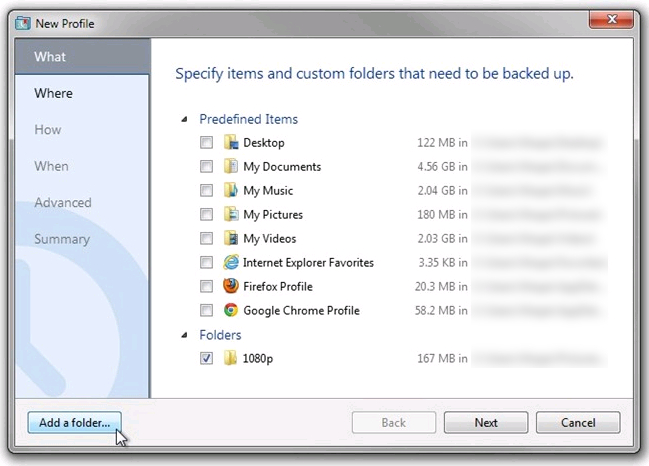Image resolution: width=649 pixels, height=466 pixels.
Task: Click the My Documents folder icon
Action: [231, 167]
